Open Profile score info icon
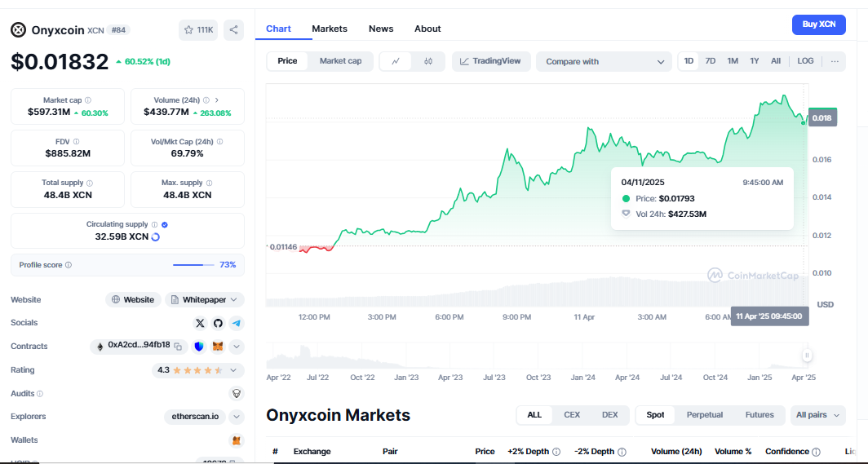 tap(68, 265)
